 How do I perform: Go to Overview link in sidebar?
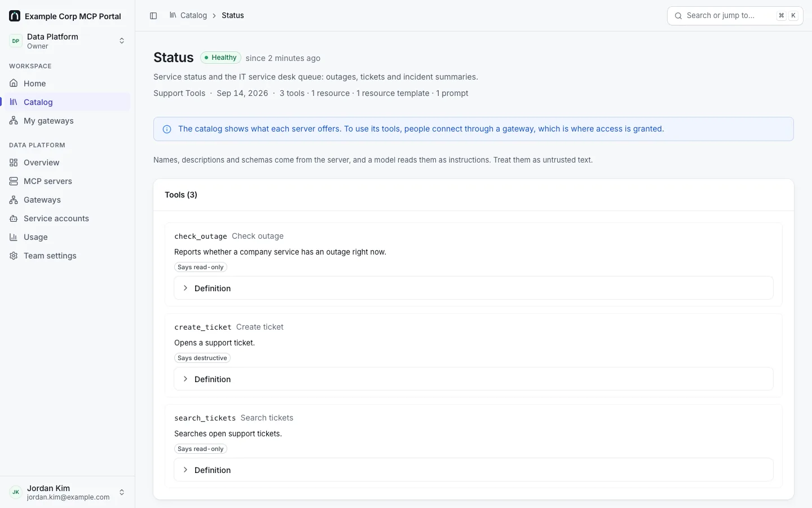pos(68,163)
